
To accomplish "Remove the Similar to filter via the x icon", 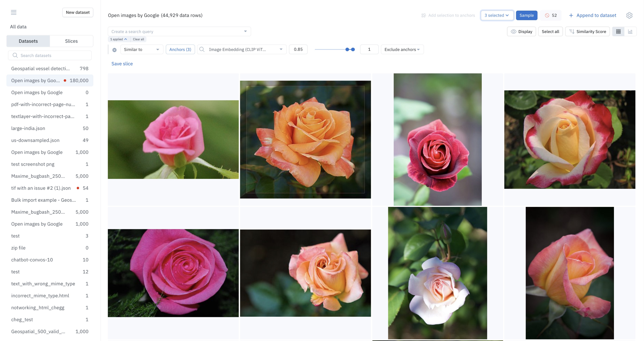I will coord(115,50).
